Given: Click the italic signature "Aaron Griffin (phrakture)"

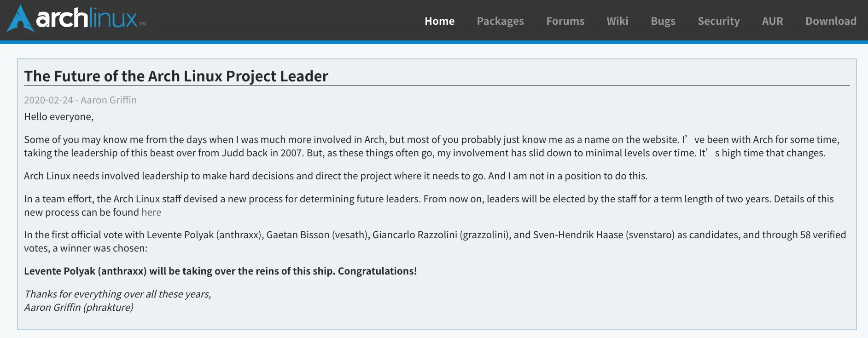Looking at the screenshot, I should [79, 307].
